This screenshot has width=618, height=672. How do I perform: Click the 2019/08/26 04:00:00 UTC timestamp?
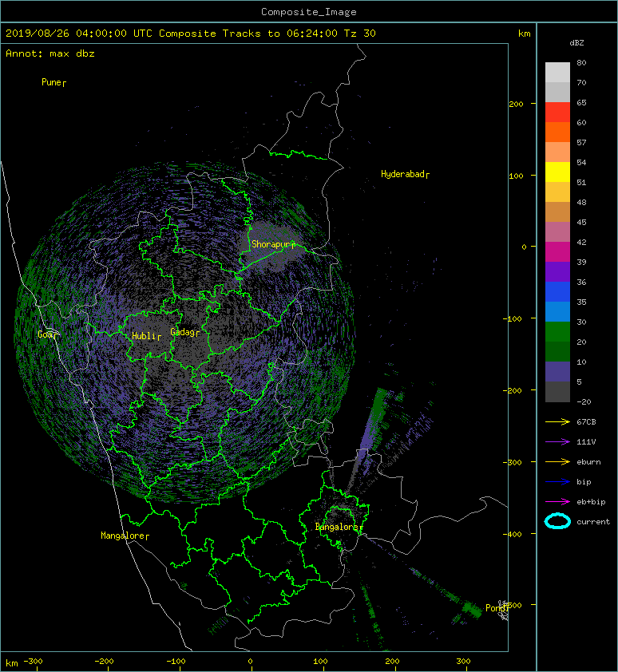point(78,34)
